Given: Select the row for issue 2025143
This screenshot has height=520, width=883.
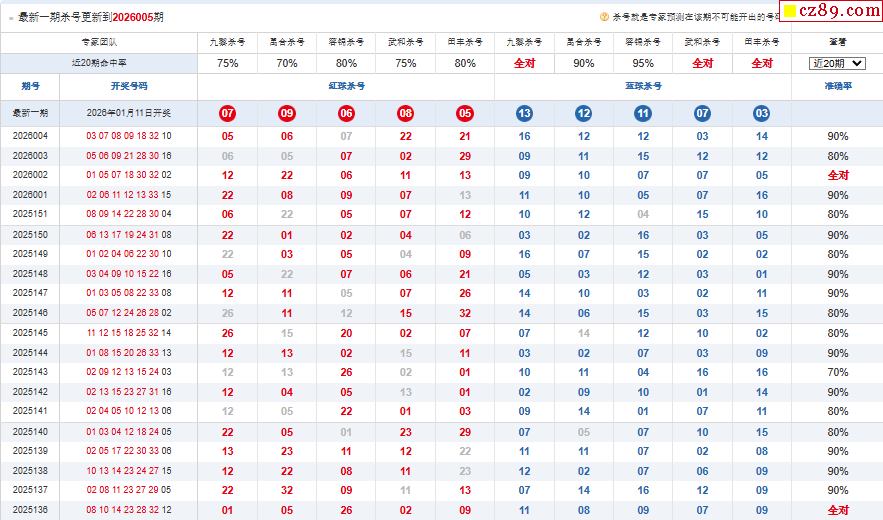Looking at the screenshot, I should (442, 372).
